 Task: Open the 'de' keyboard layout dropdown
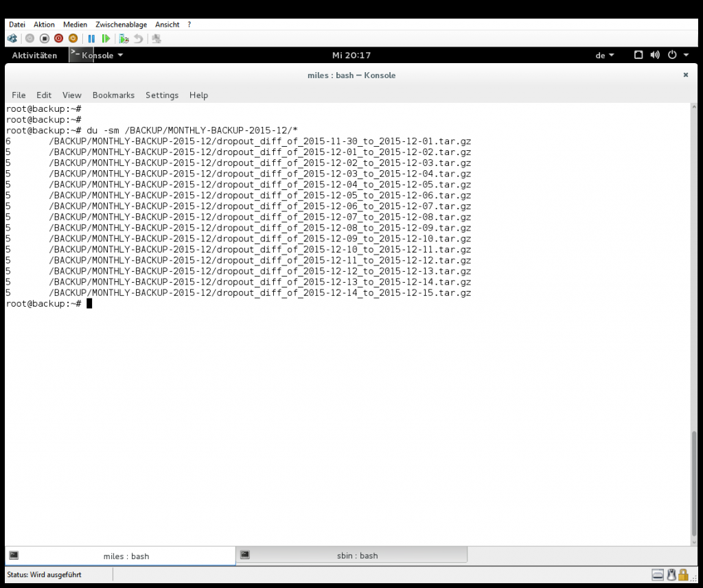coord(605,55)
